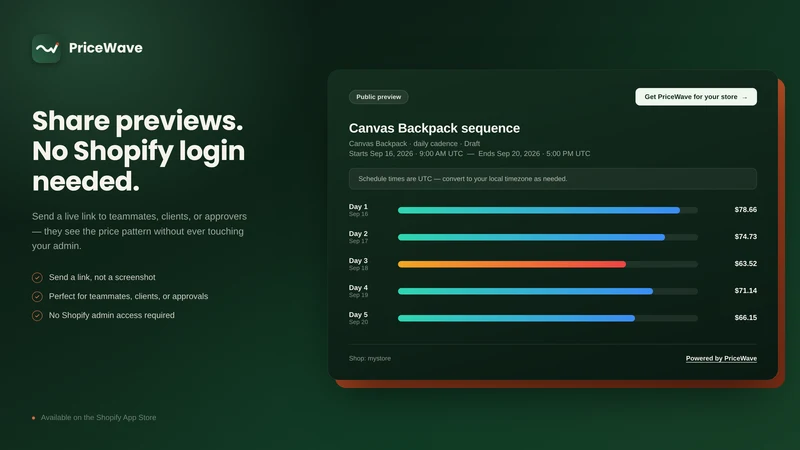Click the Day 5 price bar
Viewport: 800px width, 450px height.
pyautogui.click(x=547, y=318)
